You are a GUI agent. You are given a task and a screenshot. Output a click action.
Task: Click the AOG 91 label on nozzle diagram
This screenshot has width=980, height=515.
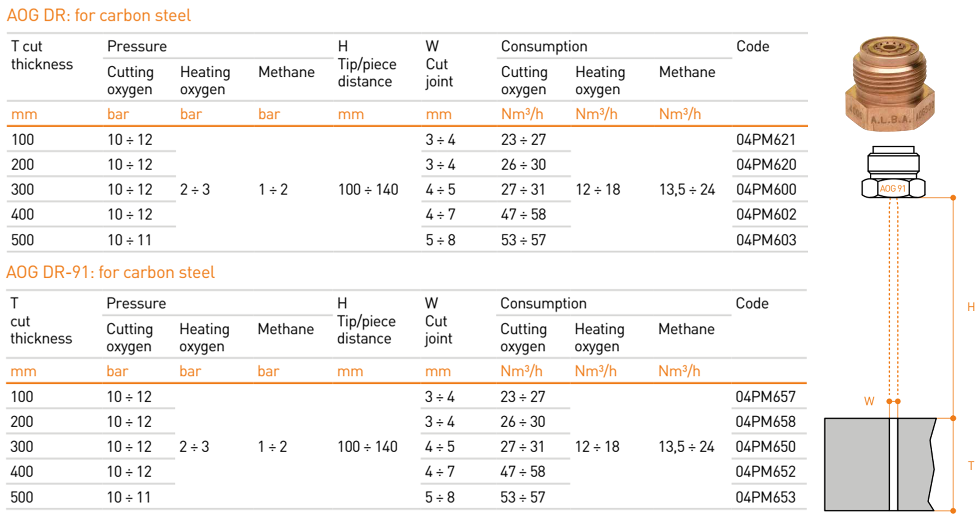(892, 188)
